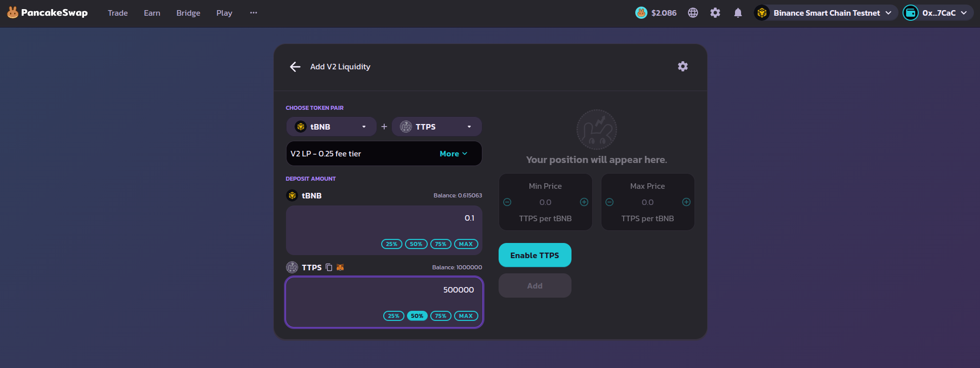This screenshot has height=368, width=980.
Task: Open the Earn menu
Action: pos(152,13)
